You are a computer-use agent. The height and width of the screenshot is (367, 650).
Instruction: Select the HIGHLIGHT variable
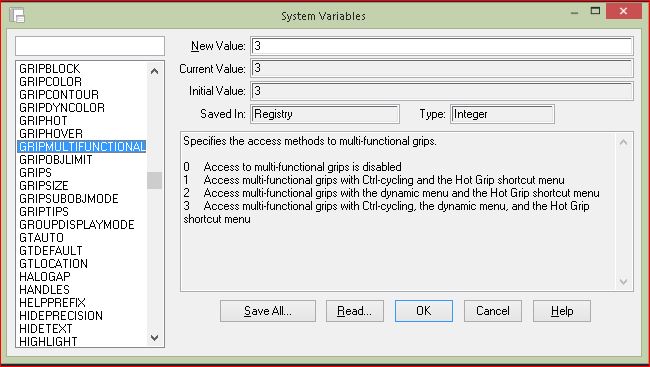[x=48, y=342]
